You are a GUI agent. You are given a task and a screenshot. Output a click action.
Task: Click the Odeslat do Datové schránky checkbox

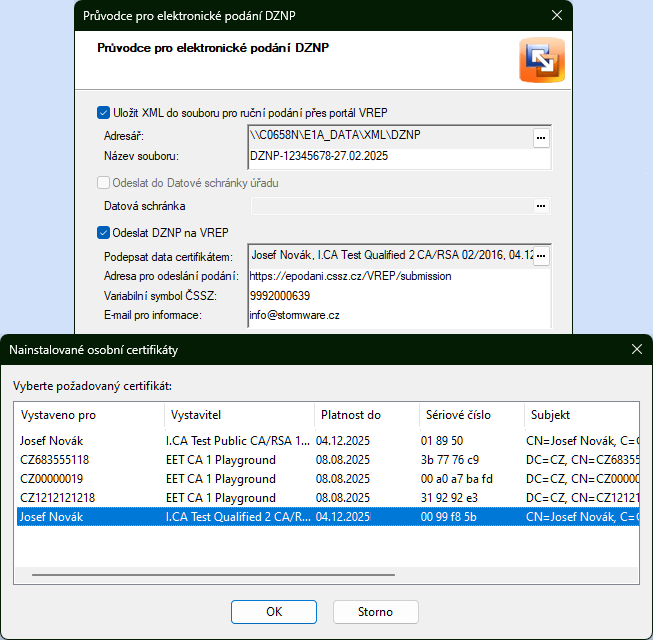104,183
